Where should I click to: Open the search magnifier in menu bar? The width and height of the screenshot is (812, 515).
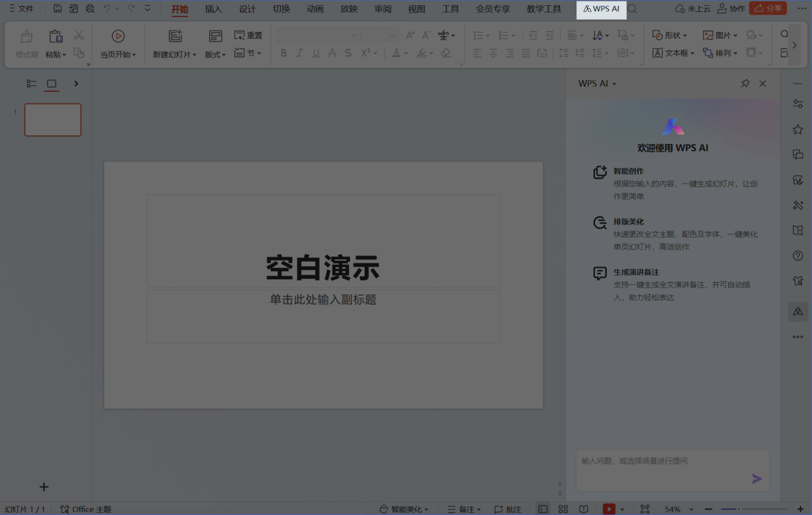pyautogui.click(x=632, y=9)
